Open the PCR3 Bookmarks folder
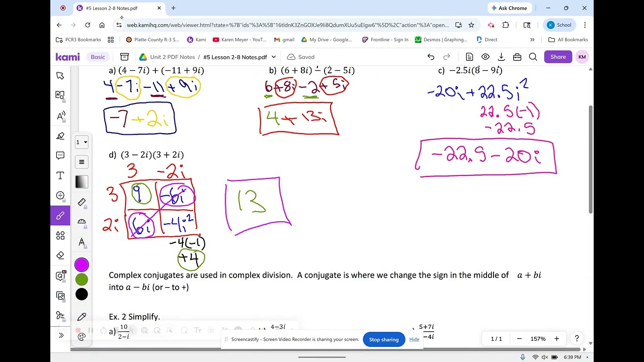This screenshot has height=362, width=644. point(78,40)
